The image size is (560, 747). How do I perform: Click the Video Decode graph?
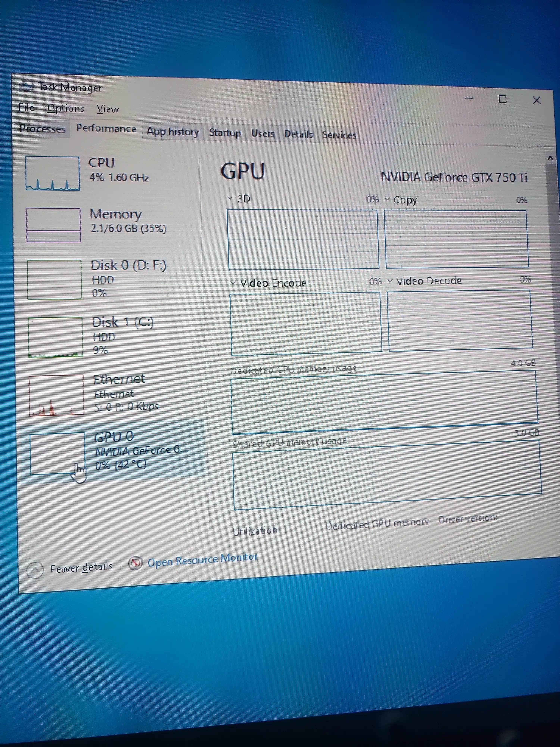pos(460,320)
